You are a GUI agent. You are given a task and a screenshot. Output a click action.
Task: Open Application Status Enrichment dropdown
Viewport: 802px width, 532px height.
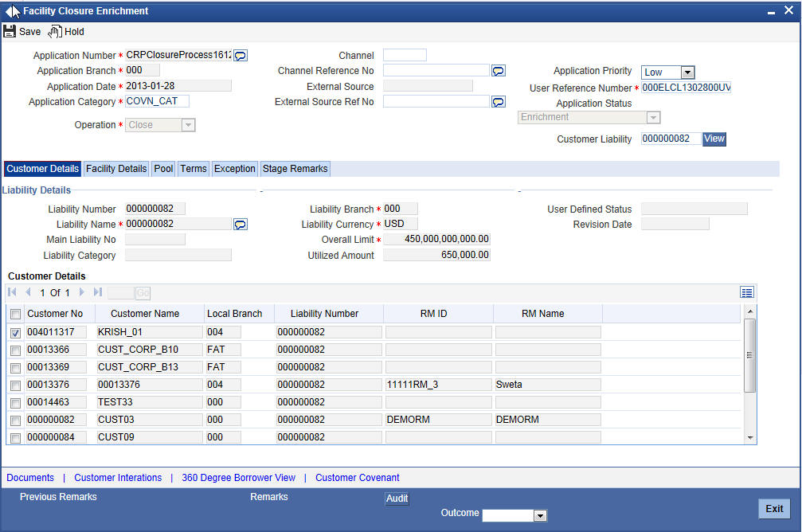(x=652, y=118)
